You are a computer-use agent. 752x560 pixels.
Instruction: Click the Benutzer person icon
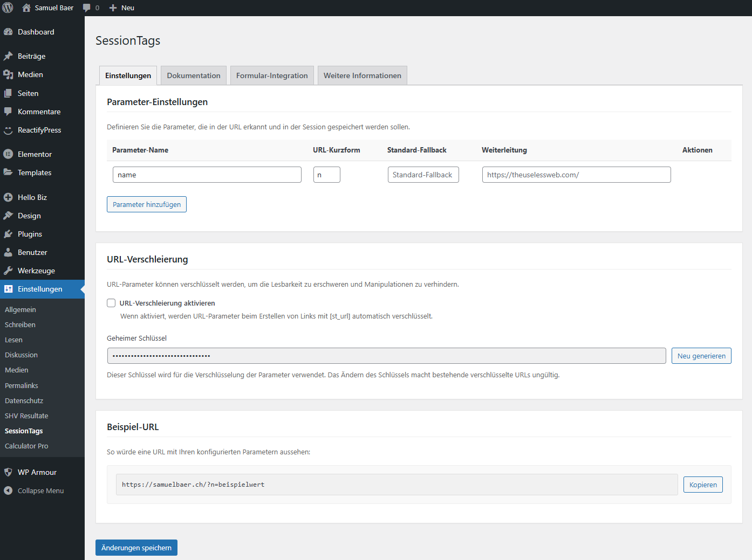[x=8, y=252]
